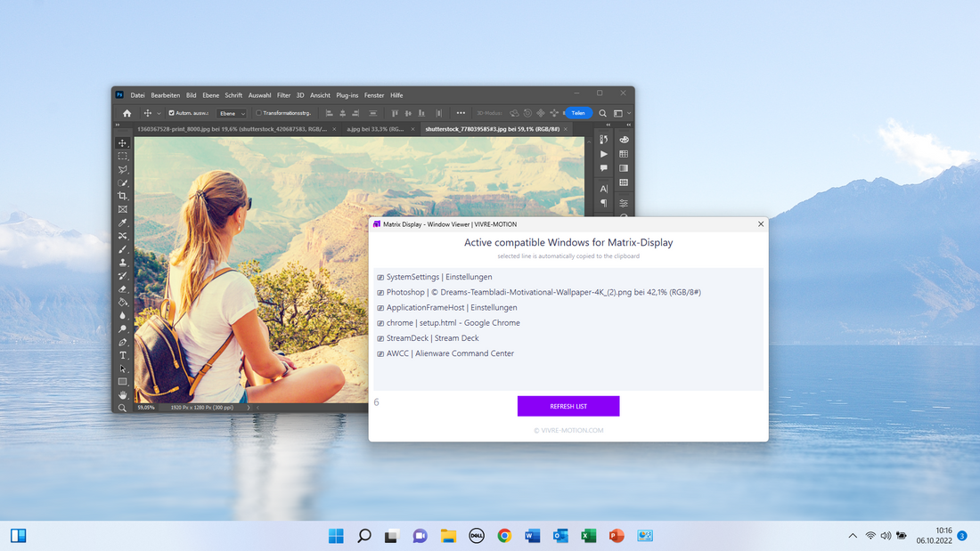Pick the Eyedropper tool
The image size is (980, 551).
point(123,223)
